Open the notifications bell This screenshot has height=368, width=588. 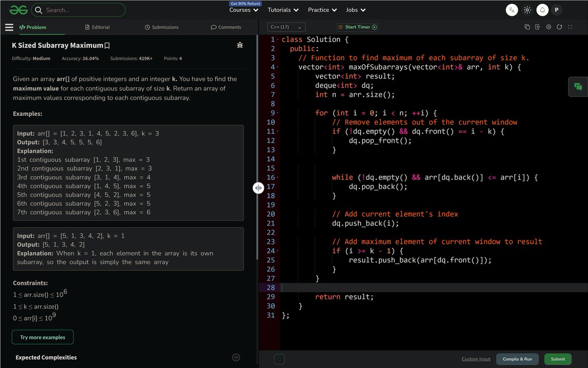point(542,10)
